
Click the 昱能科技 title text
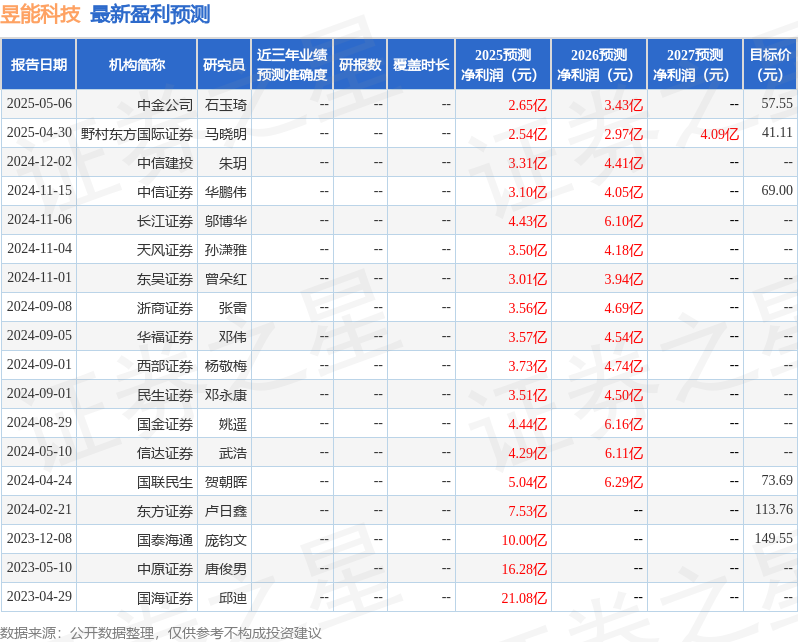pyautogui.click(x=40, y=14)
